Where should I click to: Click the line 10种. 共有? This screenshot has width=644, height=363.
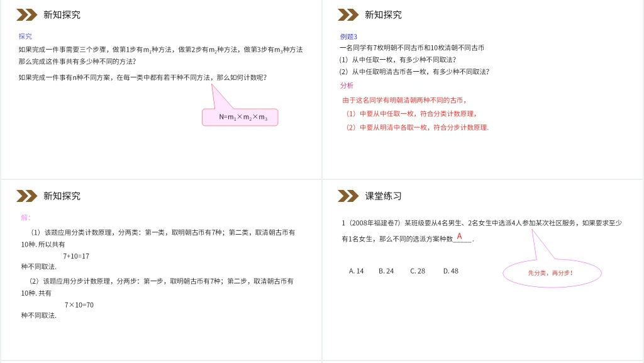36,293
